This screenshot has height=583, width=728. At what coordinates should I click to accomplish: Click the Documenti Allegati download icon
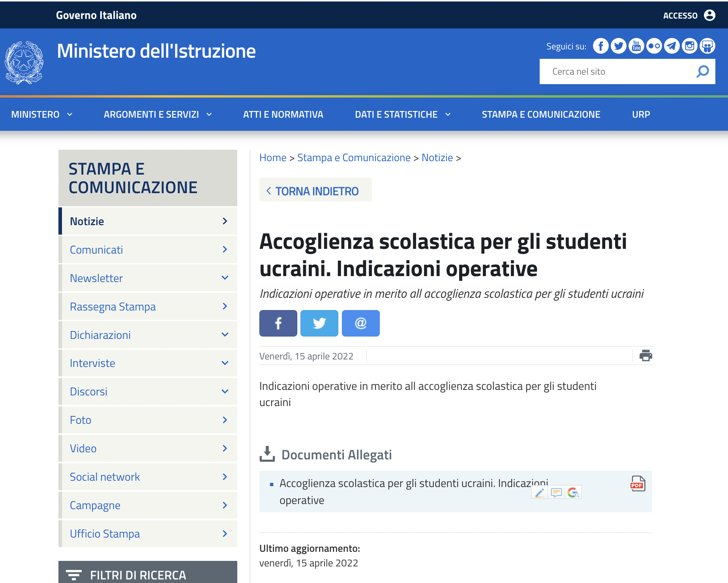tap(267, 454)
